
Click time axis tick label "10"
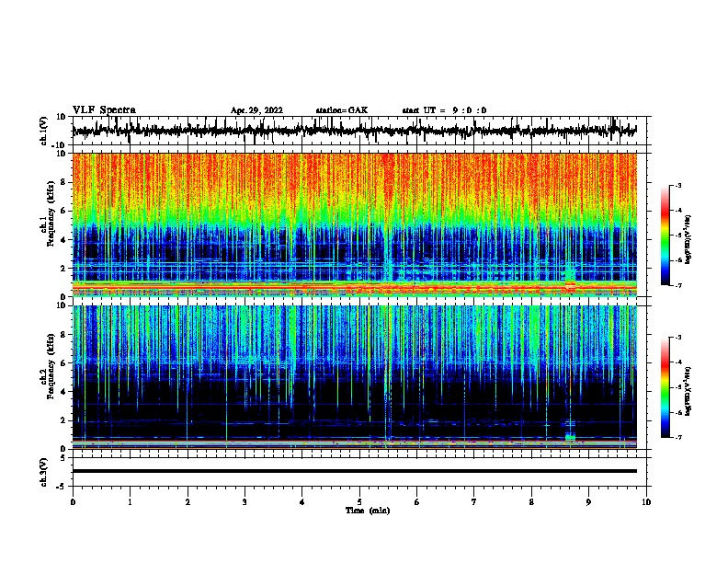coord(646,502)
